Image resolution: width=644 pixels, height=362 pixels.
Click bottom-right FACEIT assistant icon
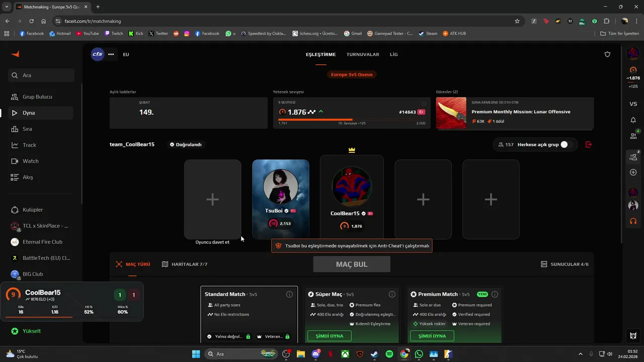point(633,336)
